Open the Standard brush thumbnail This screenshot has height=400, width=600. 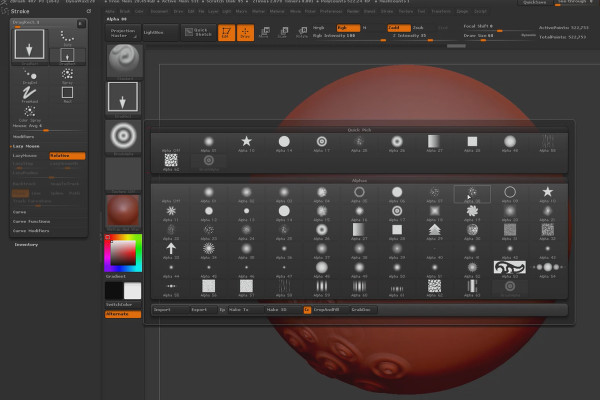tap(123, 62)
